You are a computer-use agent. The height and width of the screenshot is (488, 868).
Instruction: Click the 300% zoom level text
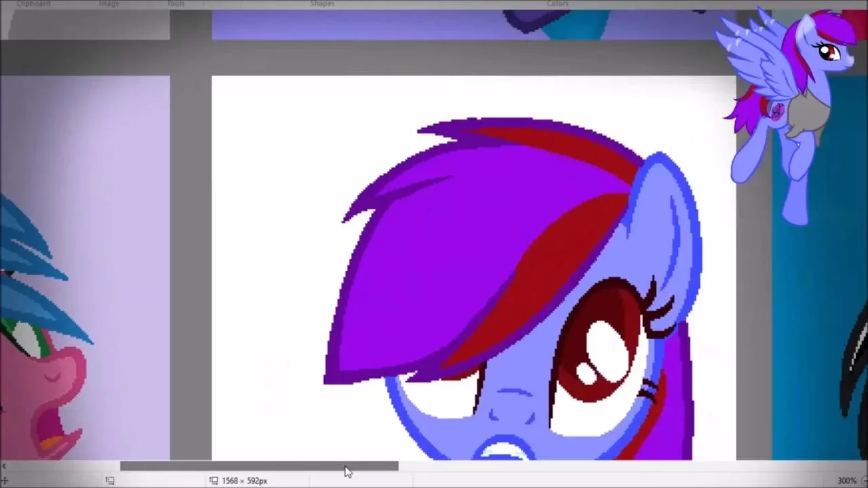point(846,481)
